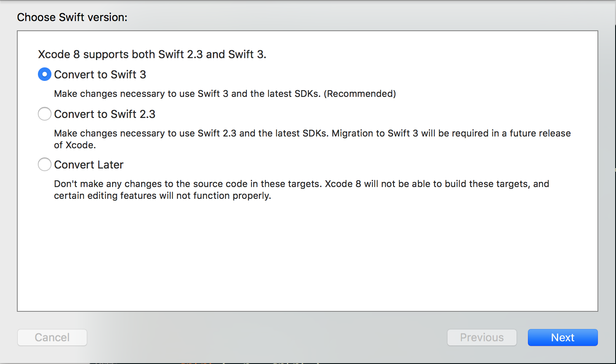This screenshot has height=364, width=616.
Task: Click the "Convert to Swift 2.3" label text
Action: (104, 114)
